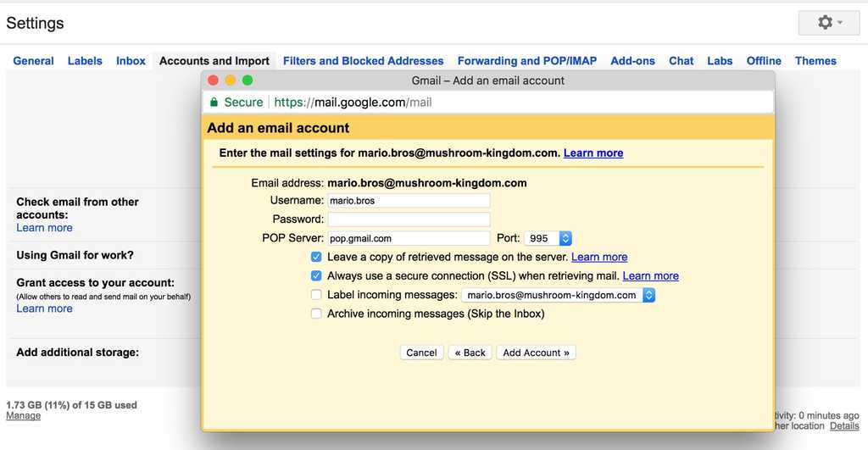Uncheck Always use a secure connection (SSL)

(316, 275)
